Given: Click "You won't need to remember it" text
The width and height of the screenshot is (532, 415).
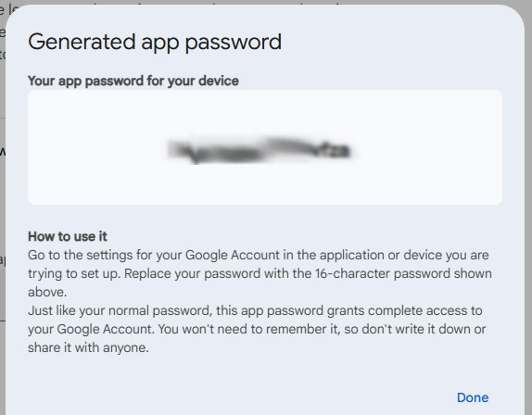Looking at the screenshot, I should coord(249,329).
